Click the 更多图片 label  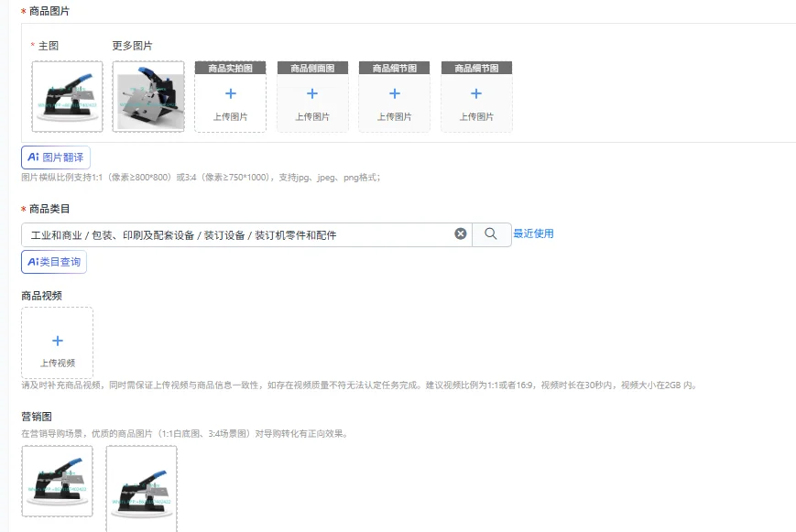pos(132,46)
